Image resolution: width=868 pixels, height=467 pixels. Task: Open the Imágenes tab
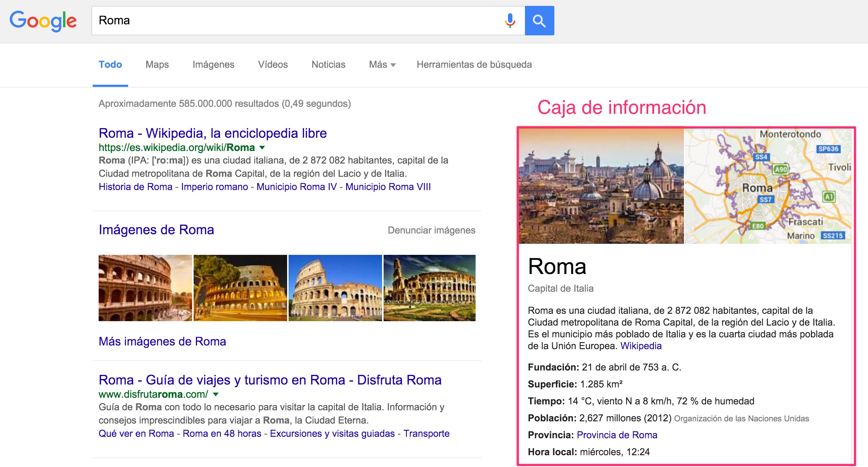pos(214,65)
